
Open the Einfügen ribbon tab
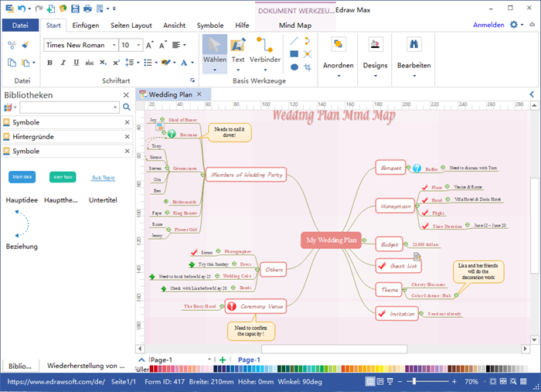point(85,25)
